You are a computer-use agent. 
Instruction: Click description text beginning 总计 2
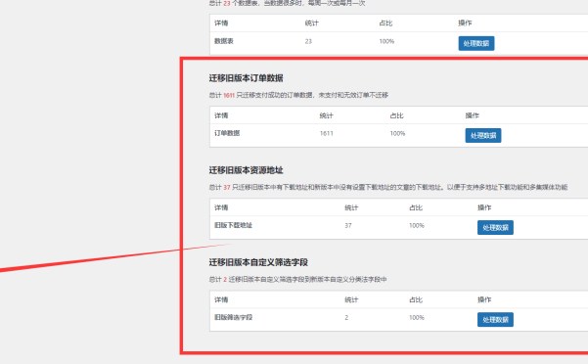(297, 280)
